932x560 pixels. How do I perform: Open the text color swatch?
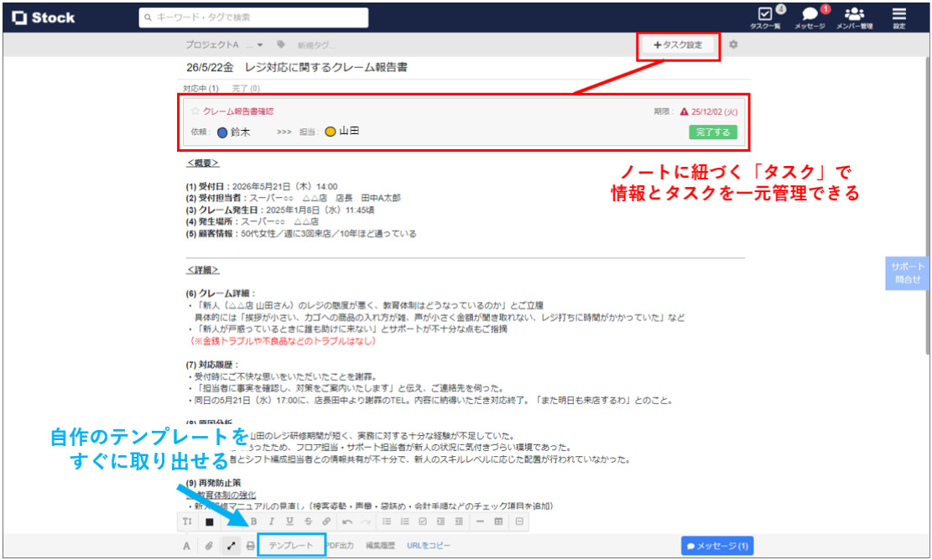pyautogui.click(x=210, y=521)
